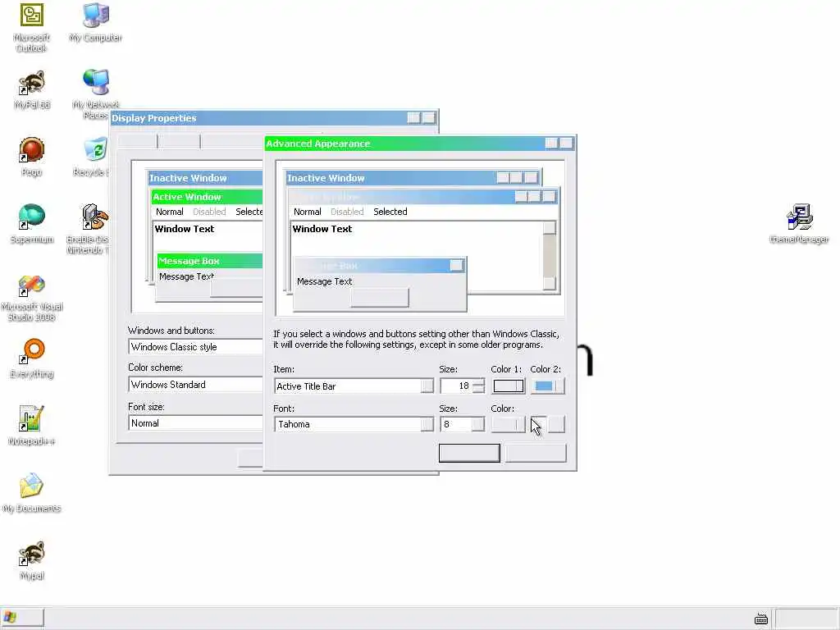The image size is (840, 630).
Task: Click the My Network Places icon
Action: tap(95, 94)
